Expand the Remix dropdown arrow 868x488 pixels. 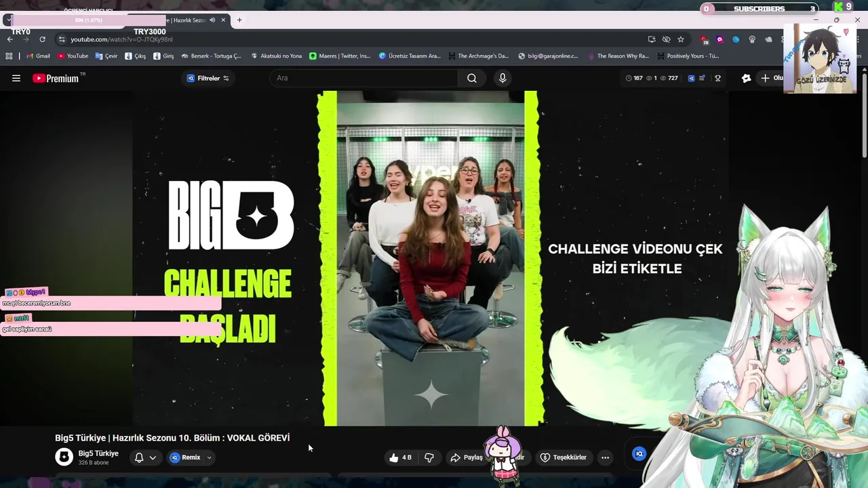pos(209,457)
